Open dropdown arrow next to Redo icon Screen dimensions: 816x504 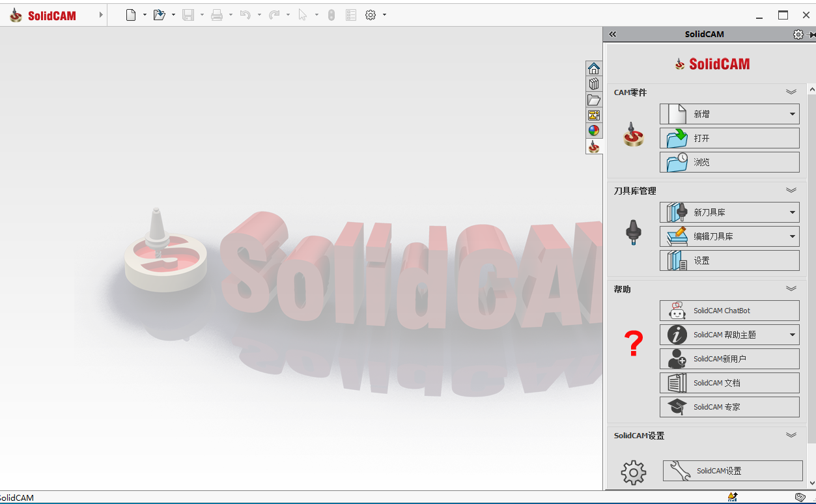click(x=288, y=15)
